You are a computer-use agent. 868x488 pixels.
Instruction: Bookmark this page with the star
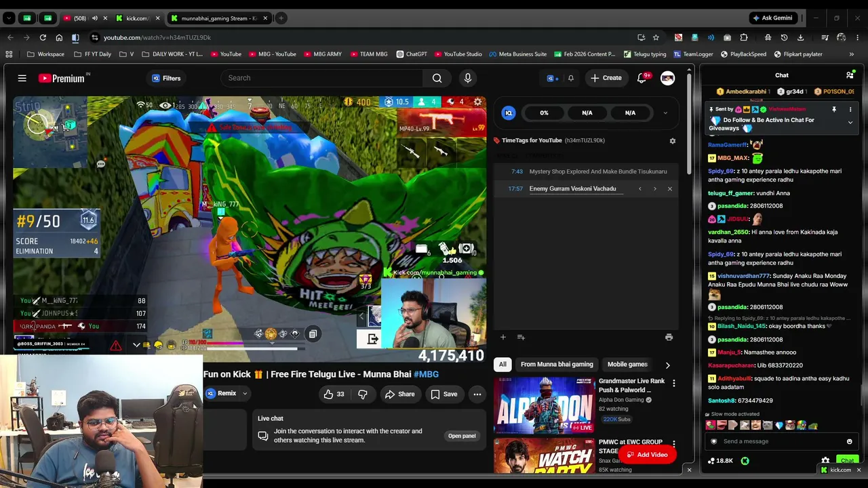point(656,37)
